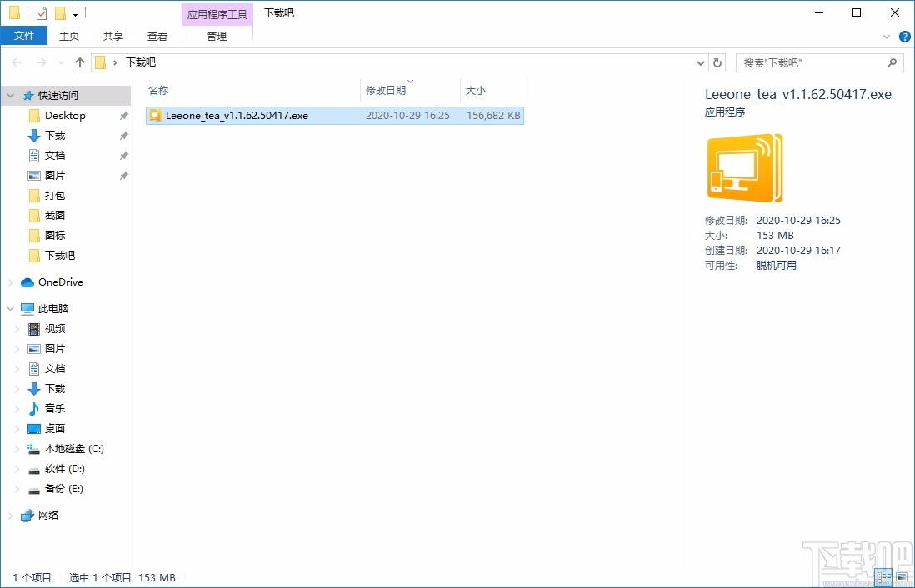Open the 打包 folder
Viewport: 915px width, 588px height.
(55, 196)
